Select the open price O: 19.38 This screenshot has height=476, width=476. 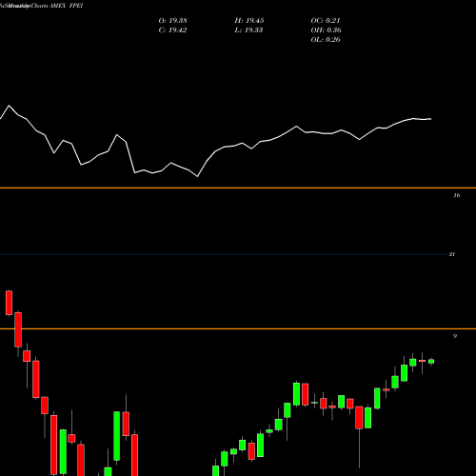point(172,21)
